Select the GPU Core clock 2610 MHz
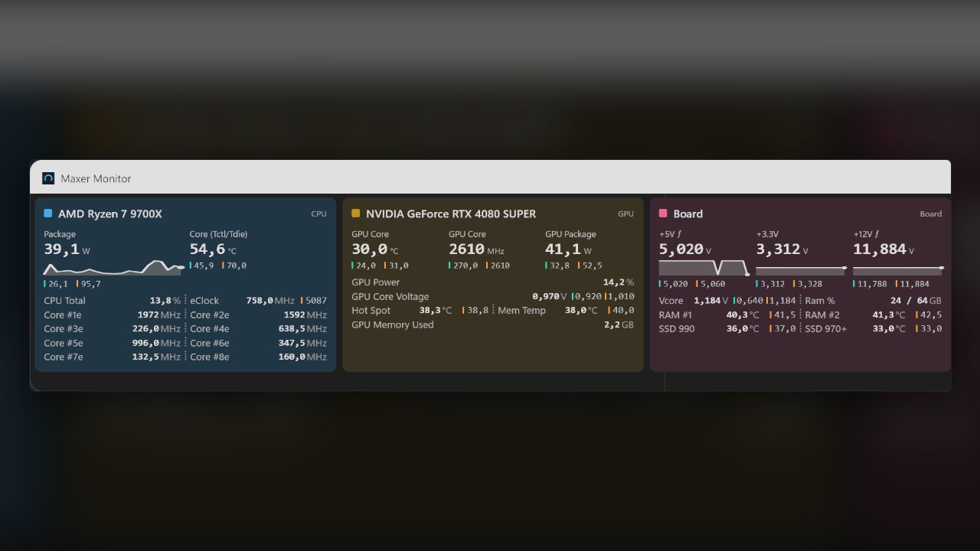This screenshot has width=980, height=551. [x=476, y=249]
